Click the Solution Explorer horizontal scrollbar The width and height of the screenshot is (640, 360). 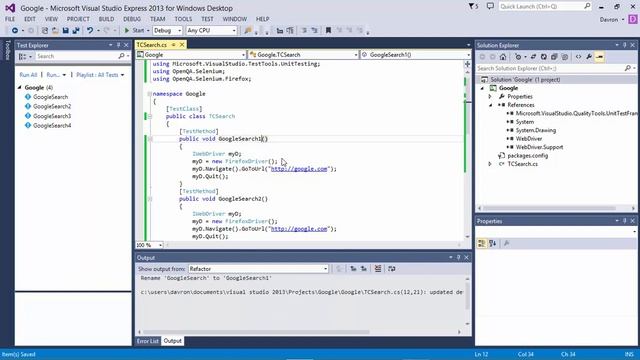pos(549,208)
